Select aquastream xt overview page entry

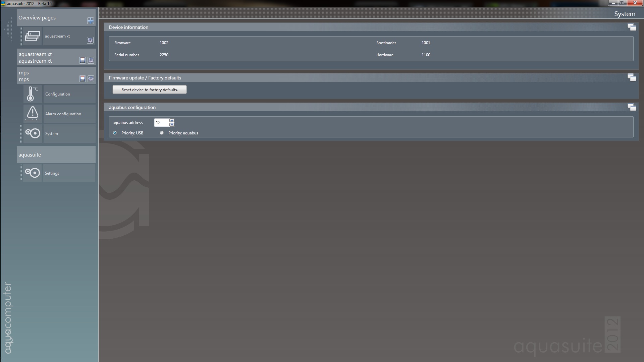(x=57, y=36)
